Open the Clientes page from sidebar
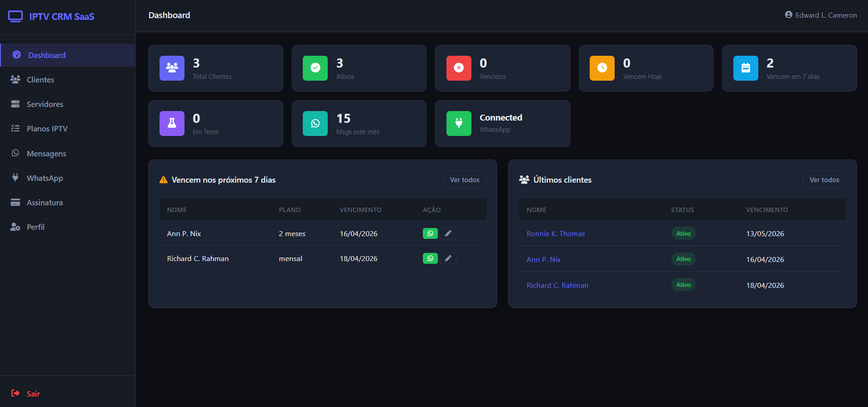The width and height of the screenshot is (868, 407). click(40, 80)
